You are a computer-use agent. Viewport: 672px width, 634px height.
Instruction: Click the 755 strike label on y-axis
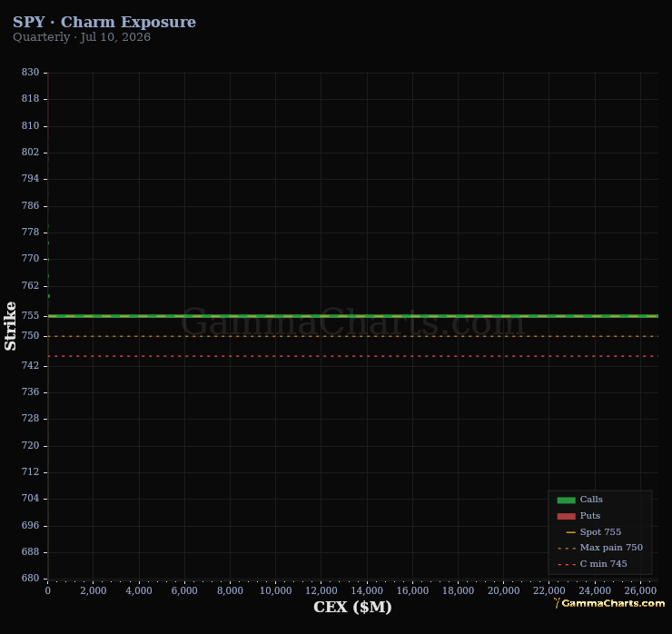click(x=30, y=316)
